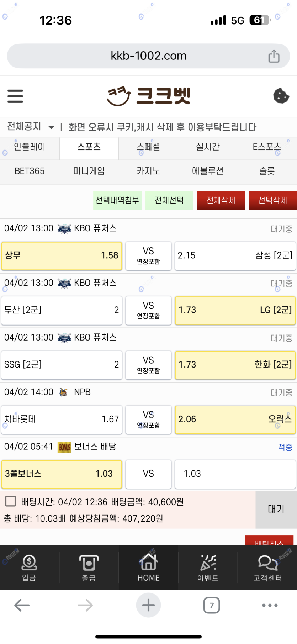This screenshot has width=297, height=644.
Task: Open the hamburger menu
Action: click(x=15, y=96)
